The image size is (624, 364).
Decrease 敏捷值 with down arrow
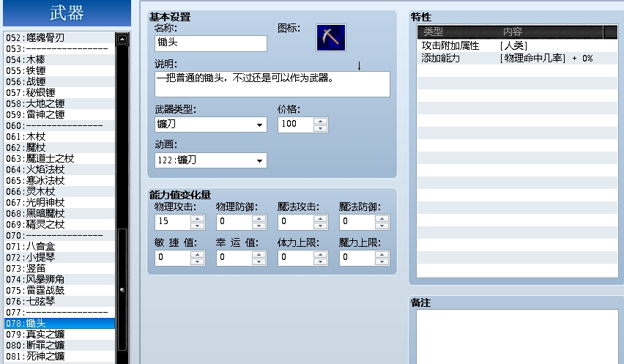pyautogui.click(x=198, y=261)
